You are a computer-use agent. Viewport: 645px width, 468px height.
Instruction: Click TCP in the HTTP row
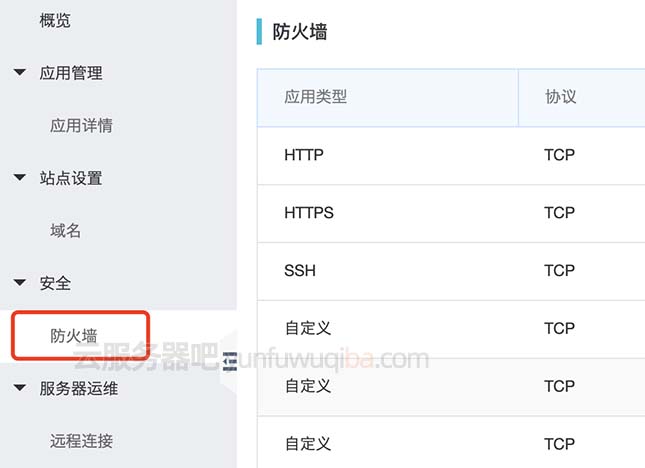559,155
